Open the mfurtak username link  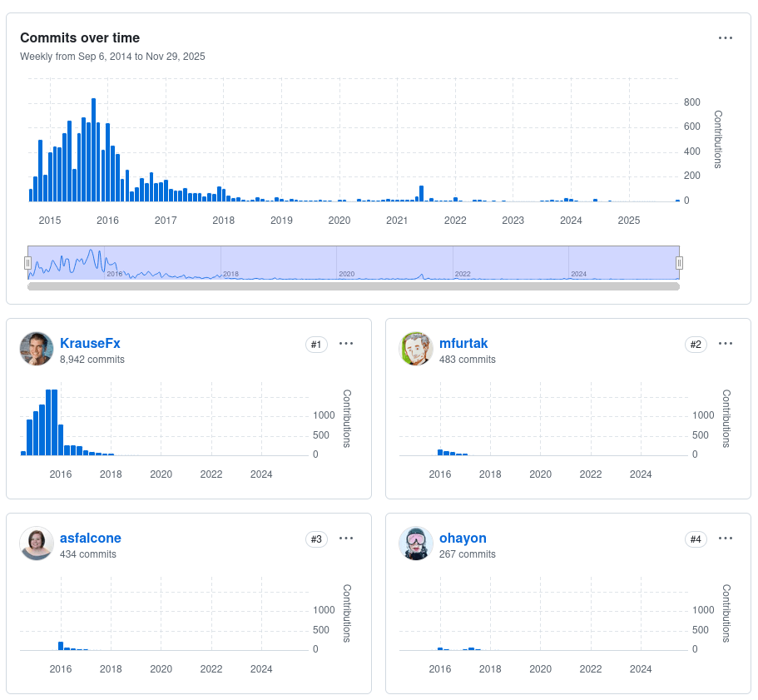463,343
